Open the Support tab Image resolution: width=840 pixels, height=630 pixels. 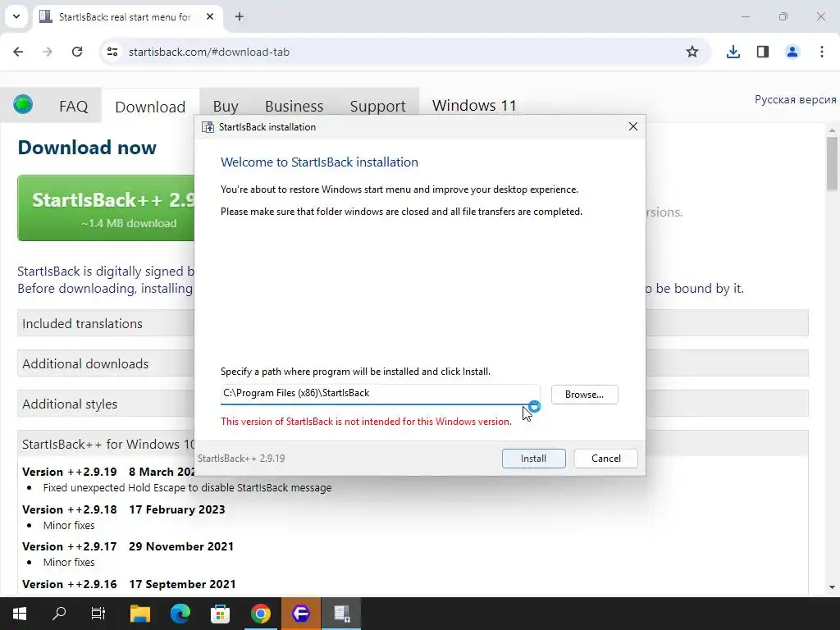pos(377,106)
